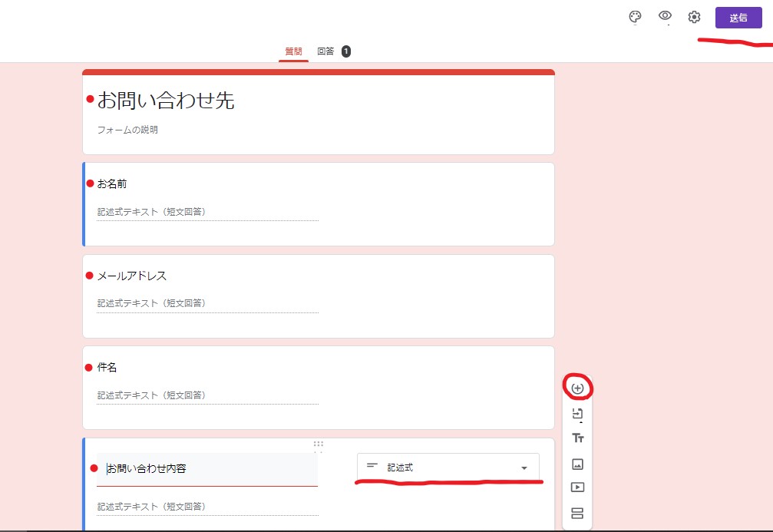The image size is (773, 532).
Task: Add a new question with the plus icon
Action: tap(577, 388)
